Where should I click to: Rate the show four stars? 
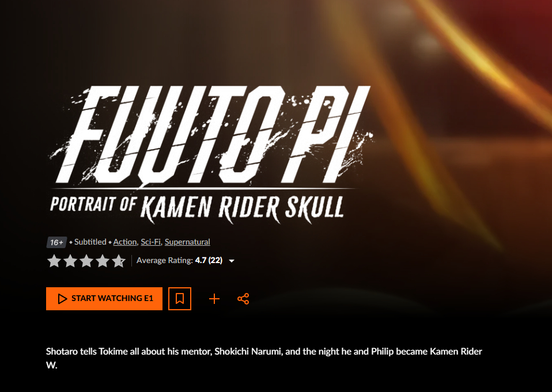point(103,261)
